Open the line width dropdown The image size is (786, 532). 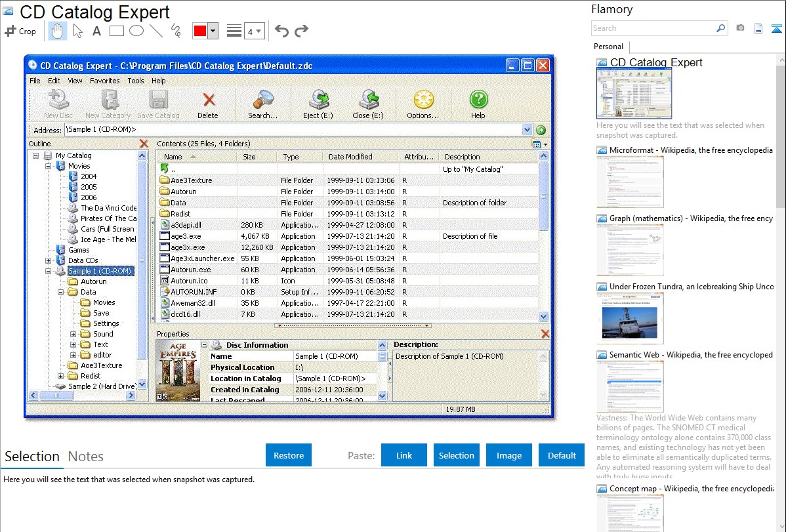coord(254,31)
